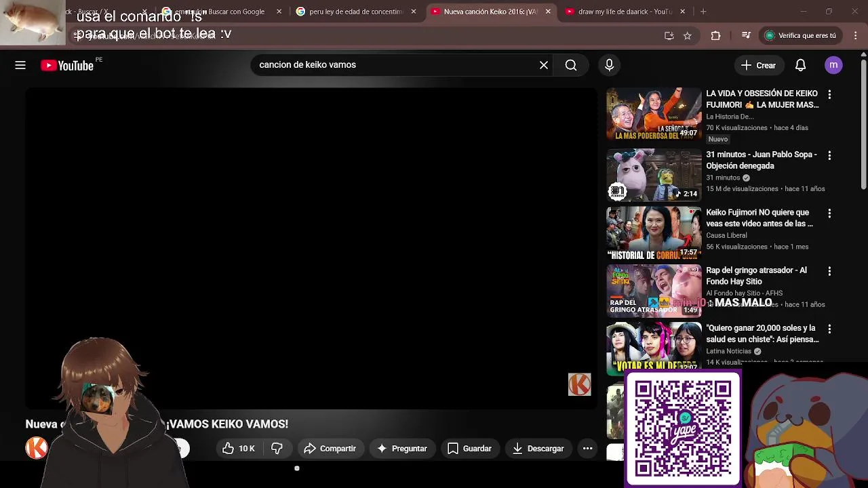
Task: Open the channel avatar below the title
Action: pyautogui.click(x=37, y=448)
